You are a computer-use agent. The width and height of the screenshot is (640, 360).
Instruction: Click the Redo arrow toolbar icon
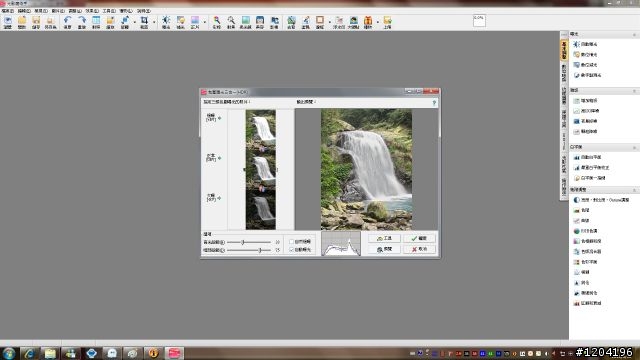pyautogui.click(x=82, y=22)
